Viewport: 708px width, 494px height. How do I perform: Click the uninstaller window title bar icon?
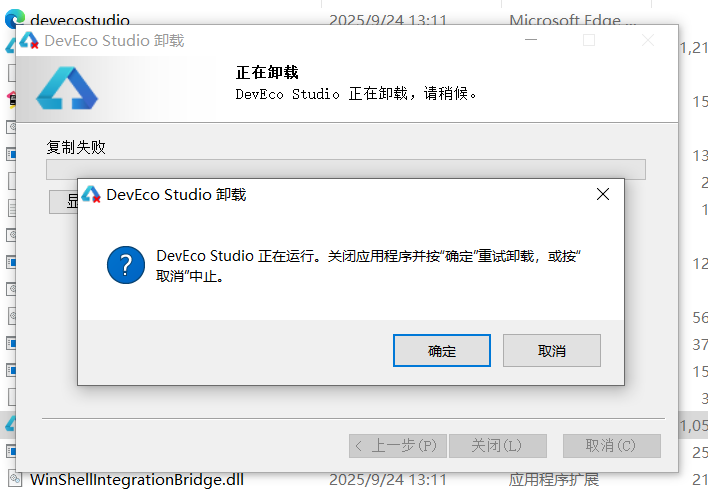point(29,40)
